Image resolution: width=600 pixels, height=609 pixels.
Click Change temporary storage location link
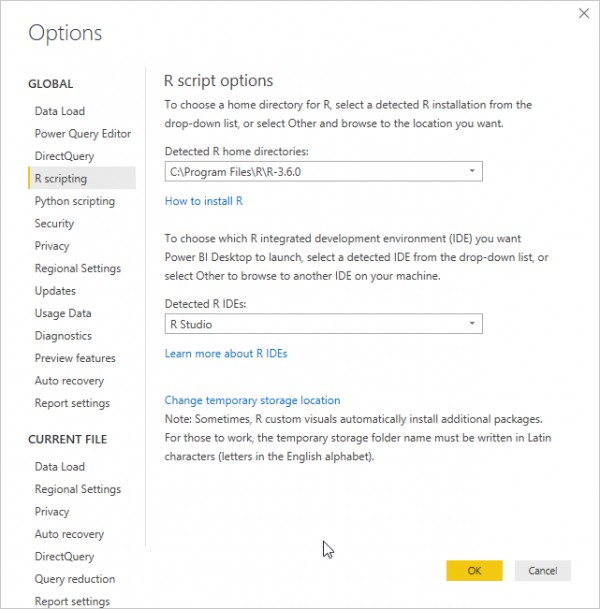[252, 400]
